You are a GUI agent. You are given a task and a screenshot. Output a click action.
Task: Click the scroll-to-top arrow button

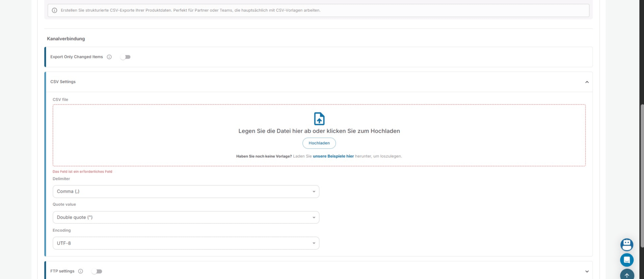pos(626,275)
